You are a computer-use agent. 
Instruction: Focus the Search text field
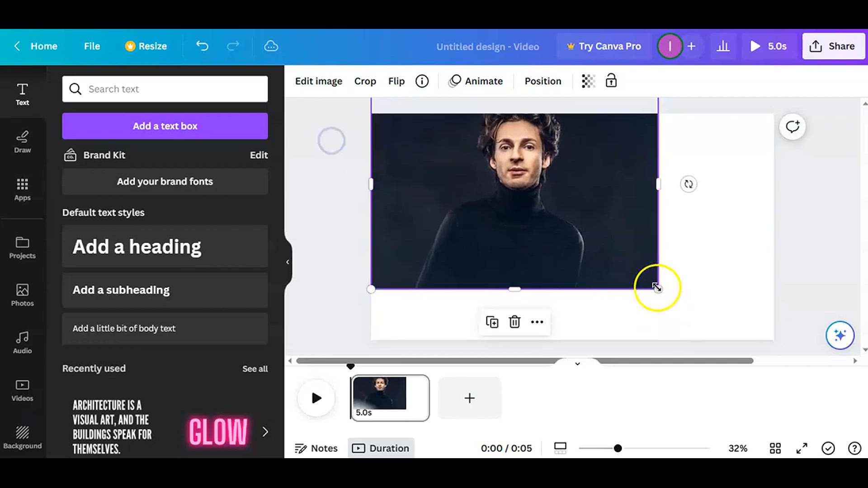pos(165,89)
